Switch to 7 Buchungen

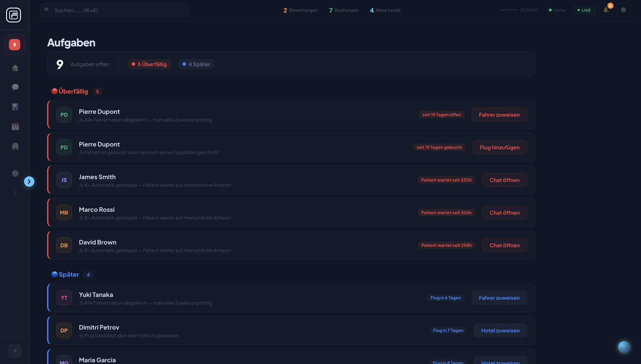pos(343,10)
